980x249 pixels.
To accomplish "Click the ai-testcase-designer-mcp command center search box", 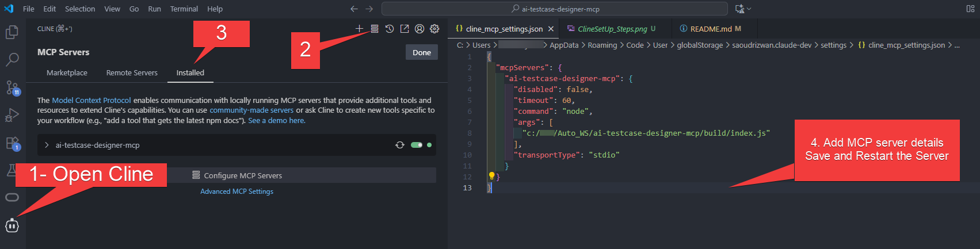I will (555, 9).
